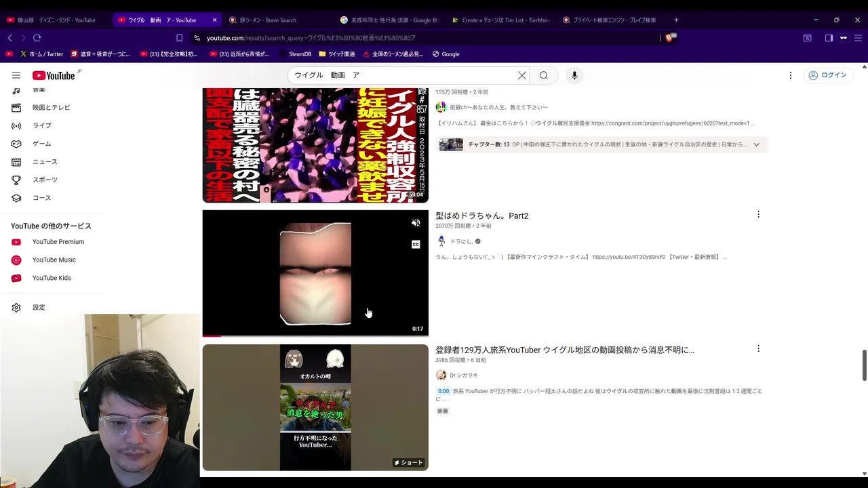Open the ショート Uyghur shorts thumbnail
The width and height of the screenshot is (868, 488).
click(315, 407)
